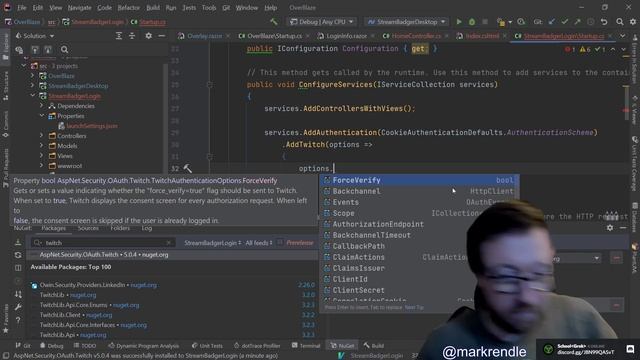Click the hammer quick-action icon on line 32

[187, 168]
